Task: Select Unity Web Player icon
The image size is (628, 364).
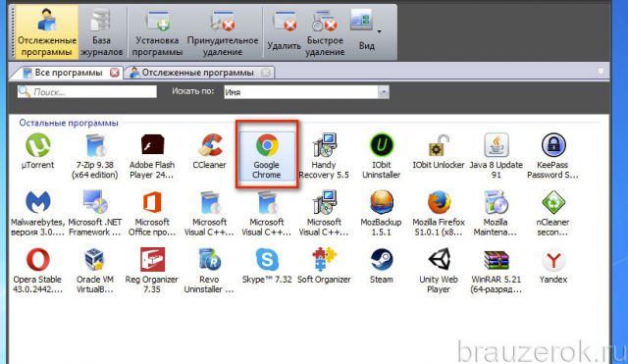Action: (x=439, y=259)
